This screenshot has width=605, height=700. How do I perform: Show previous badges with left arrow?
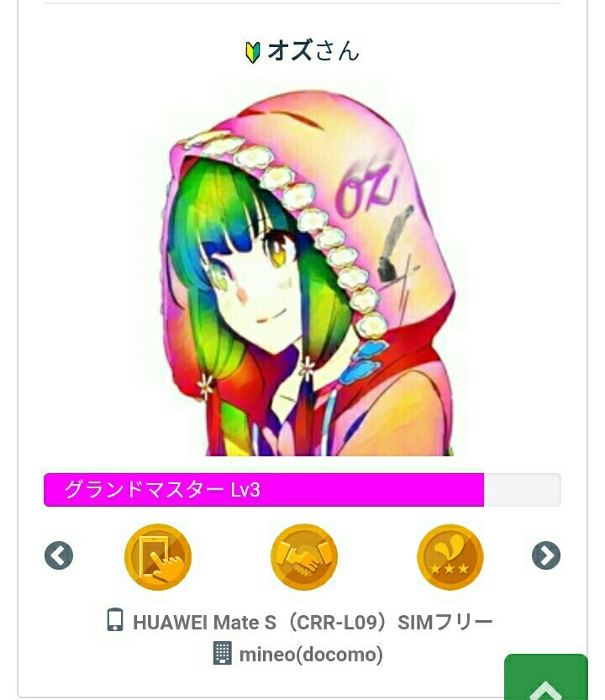pos(59,555)
